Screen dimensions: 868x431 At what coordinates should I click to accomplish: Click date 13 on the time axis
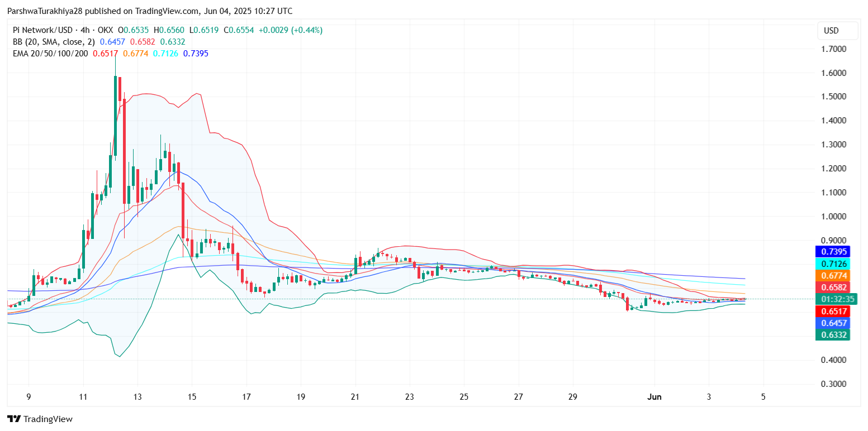point(137,397)
